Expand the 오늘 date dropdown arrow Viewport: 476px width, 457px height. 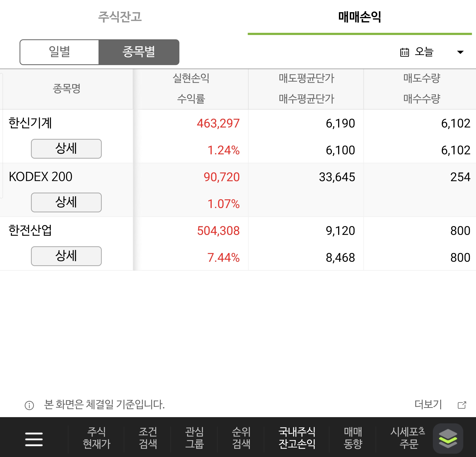(x=460, y=52)
